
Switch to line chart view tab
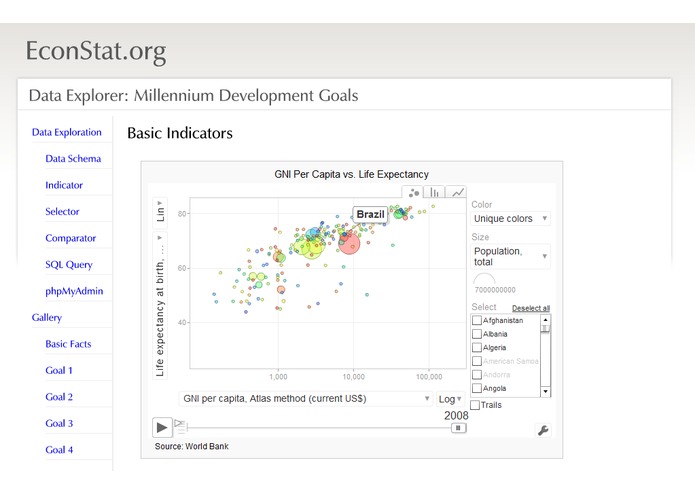[457, 192]
